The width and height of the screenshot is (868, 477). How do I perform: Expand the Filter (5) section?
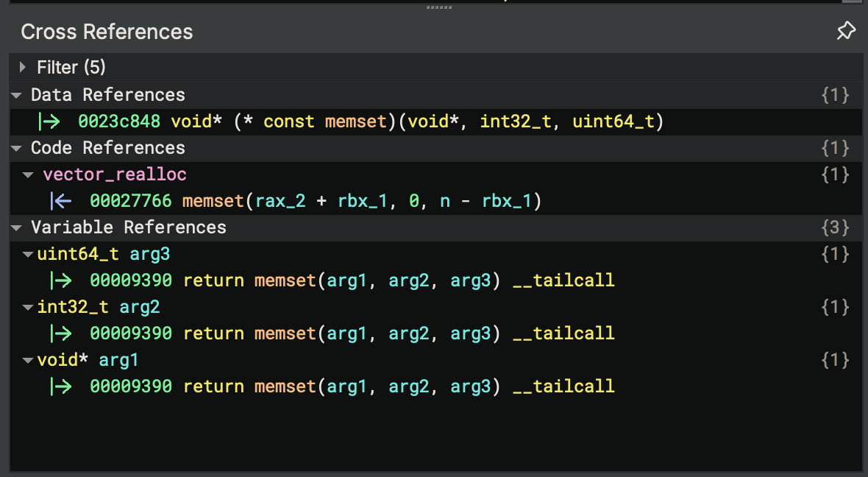[x=22, y=68]
